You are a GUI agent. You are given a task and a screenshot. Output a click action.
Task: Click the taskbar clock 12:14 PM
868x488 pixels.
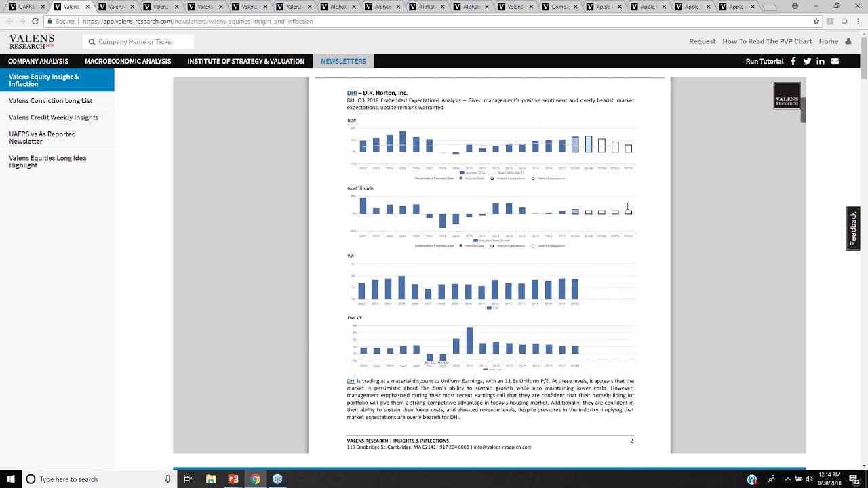[829, 479]
